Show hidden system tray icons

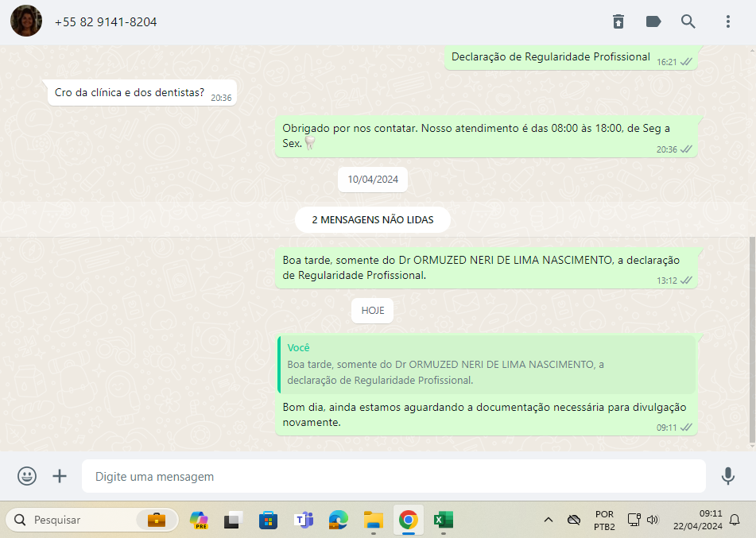[x=549, y=520]
